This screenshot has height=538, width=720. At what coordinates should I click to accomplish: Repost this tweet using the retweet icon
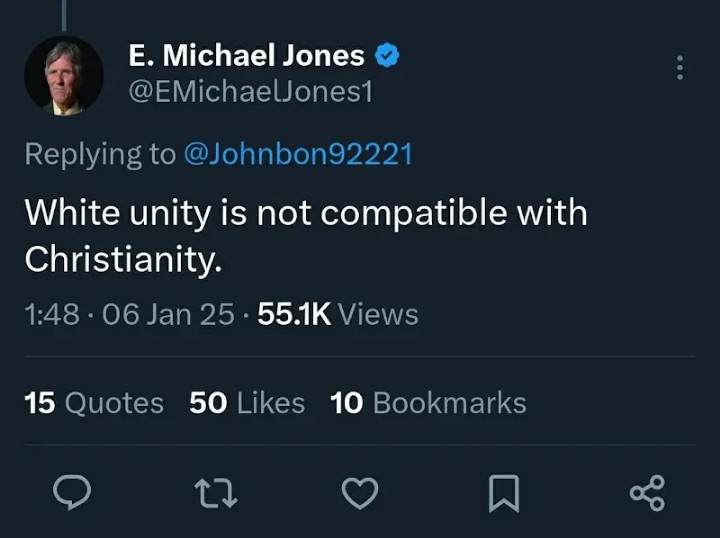pos(216,492)
